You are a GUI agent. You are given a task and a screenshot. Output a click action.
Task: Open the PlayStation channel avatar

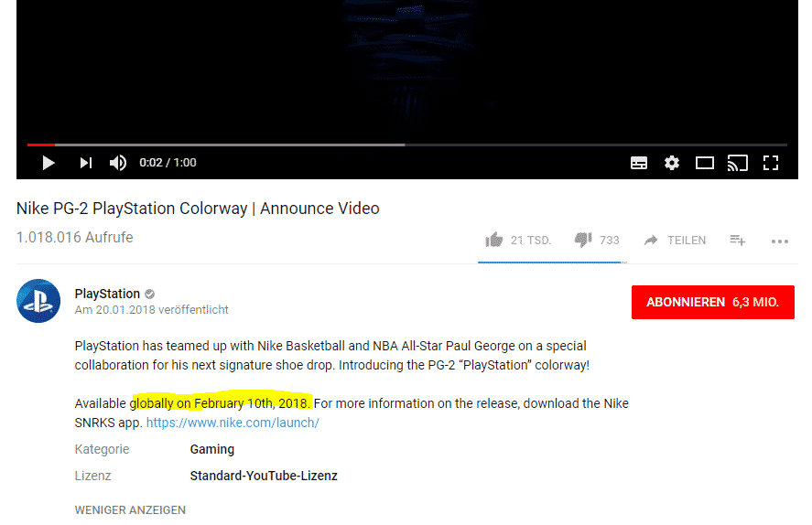38,301
